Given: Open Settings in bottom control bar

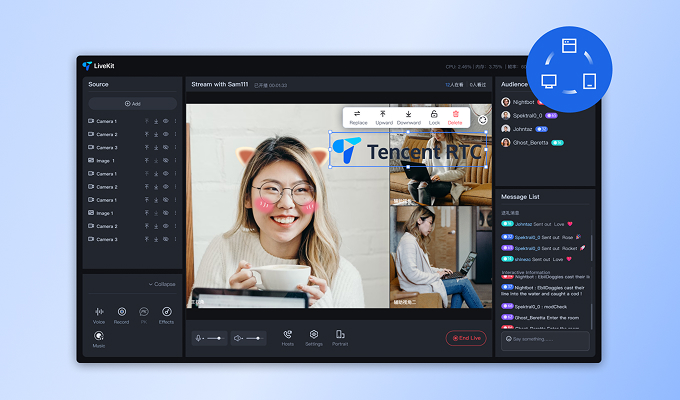Looking at the screenshot, I should pos(314,334).
